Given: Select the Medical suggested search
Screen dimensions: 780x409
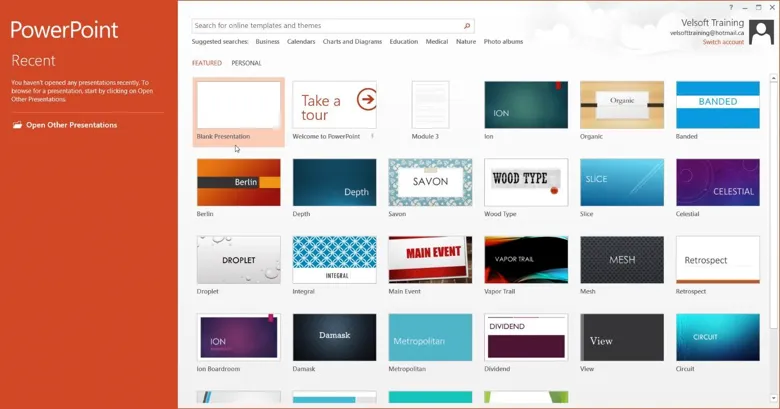Looking at the screenshot, I should tap(437, 42).
